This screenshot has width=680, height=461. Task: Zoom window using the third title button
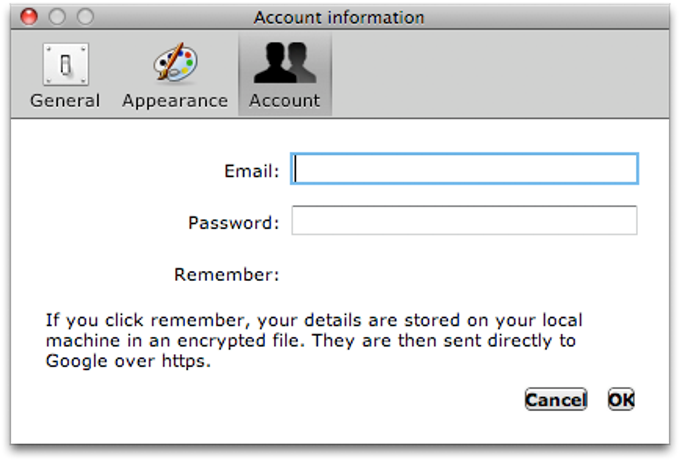point(85,17)
